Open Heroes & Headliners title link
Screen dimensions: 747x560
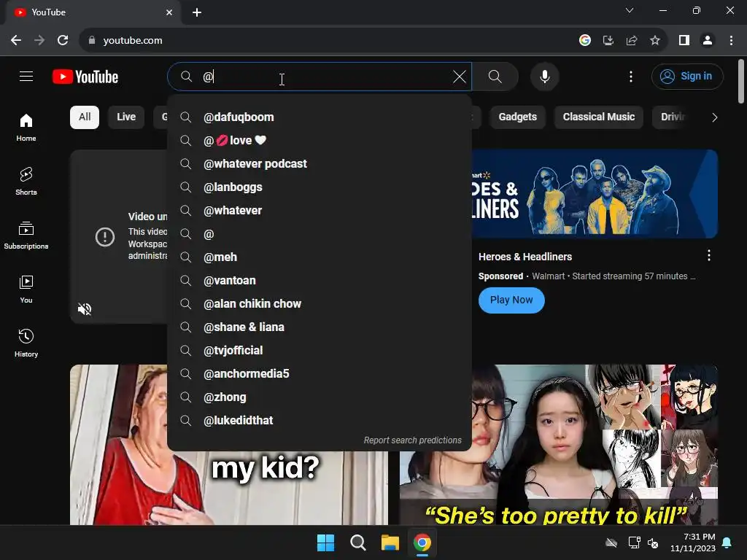click(x=525, y=257)
